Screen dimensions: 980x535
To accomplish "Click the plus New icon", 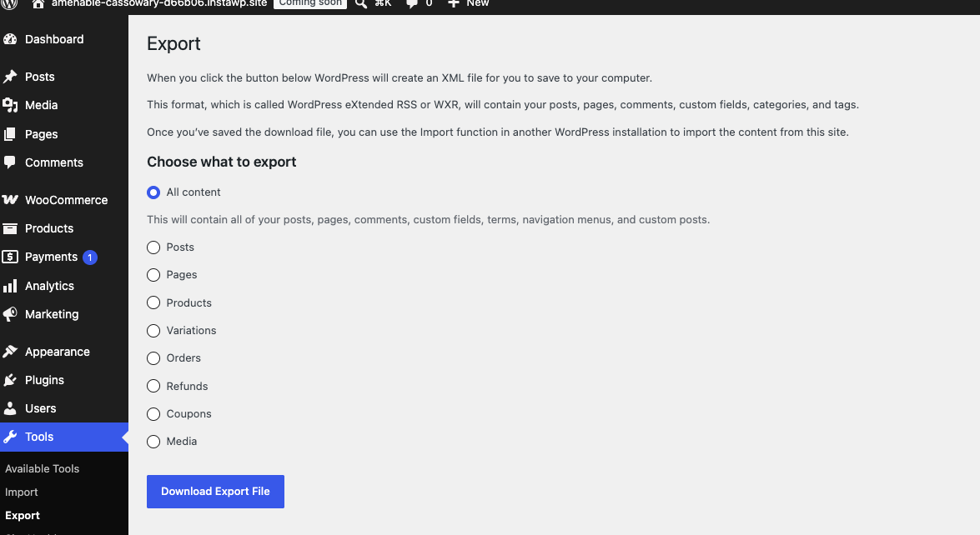I will pos(454,3).
